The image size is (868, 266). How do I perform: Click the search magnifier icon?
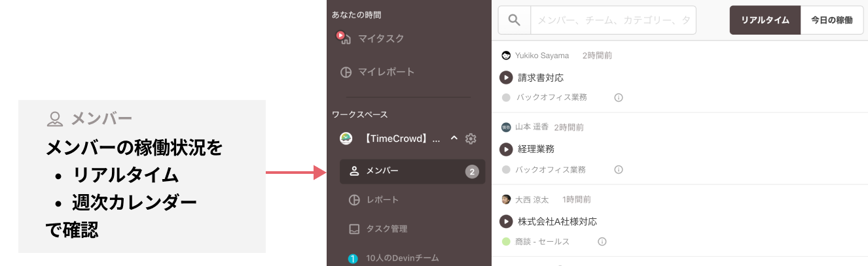515,20
